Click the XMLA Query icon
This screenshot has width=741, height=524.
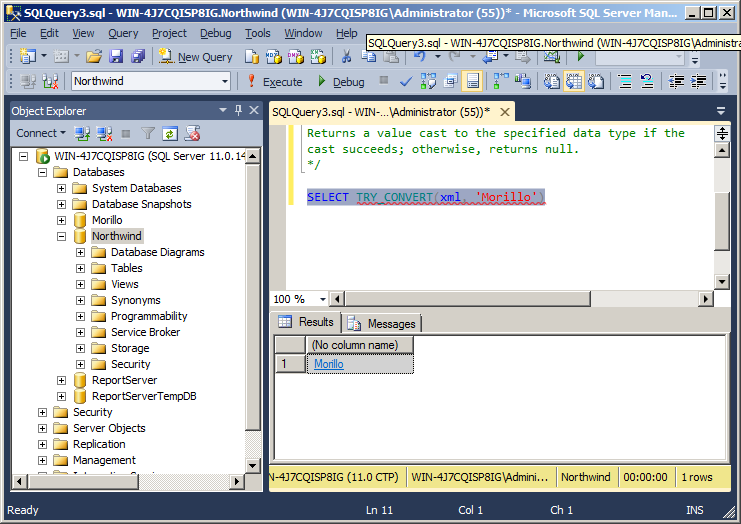pos(318,57)
